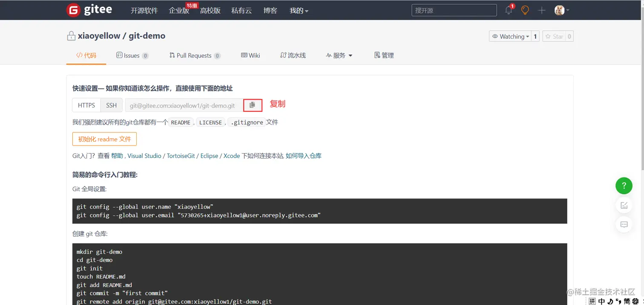Image resolution: width=644 pixels, height=305 pixels.
Task: Switch to the 代码 tab
Action: point(86,55)
